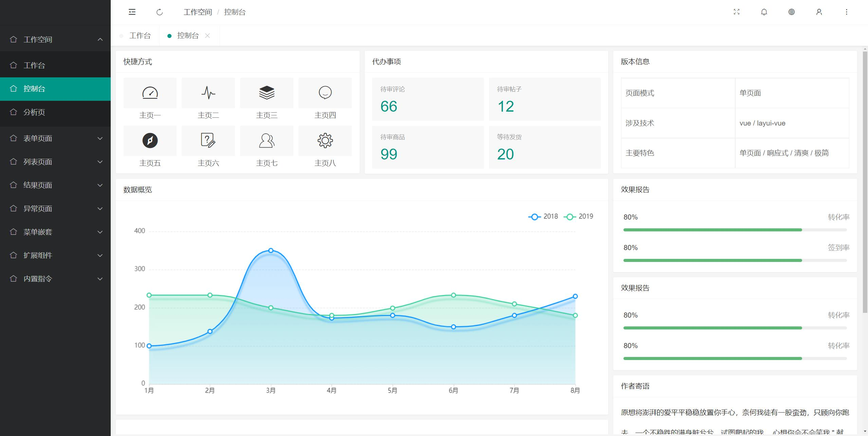
Task: Click 控制台 in the breadcrumb
Action: click(235, 12)
